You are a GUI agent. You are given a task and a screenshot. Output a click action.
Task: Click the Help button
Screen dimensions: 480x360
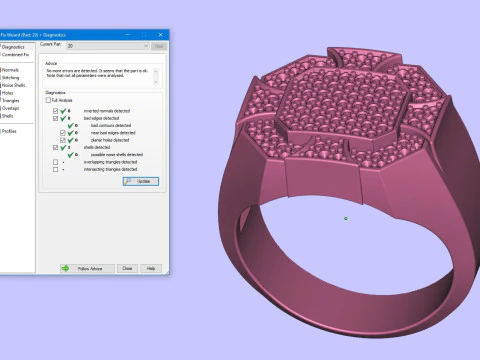(151, 269)
